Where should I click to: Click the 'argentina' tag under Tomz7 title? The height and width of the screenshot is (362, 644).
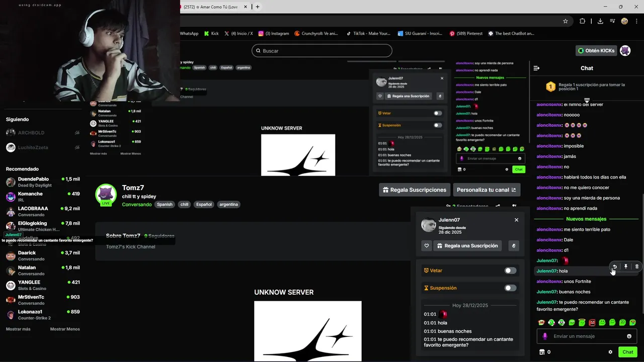pos(229,205)
